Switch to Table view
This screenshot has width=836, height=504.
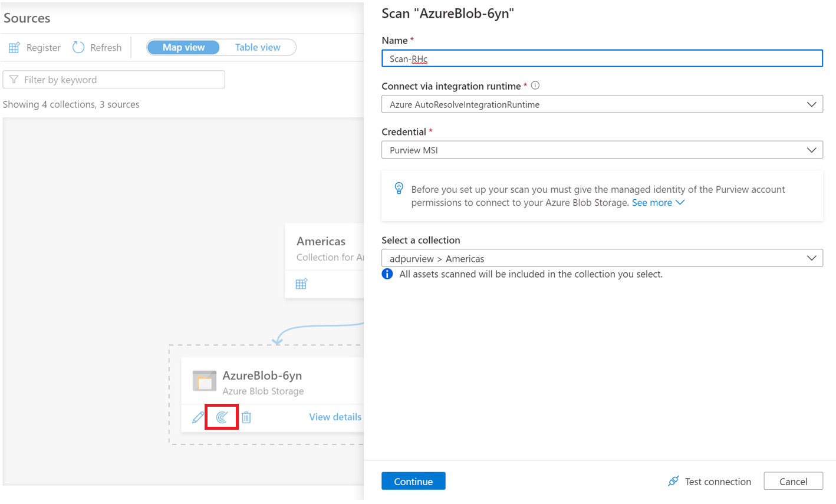(x=258, y=47)
